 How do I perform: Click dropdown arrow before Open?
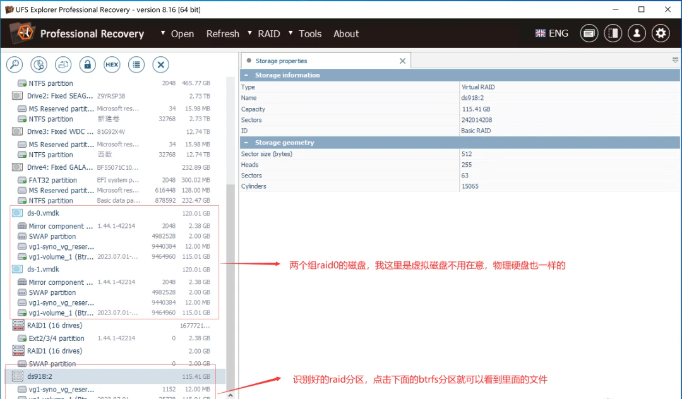(163, 33)
